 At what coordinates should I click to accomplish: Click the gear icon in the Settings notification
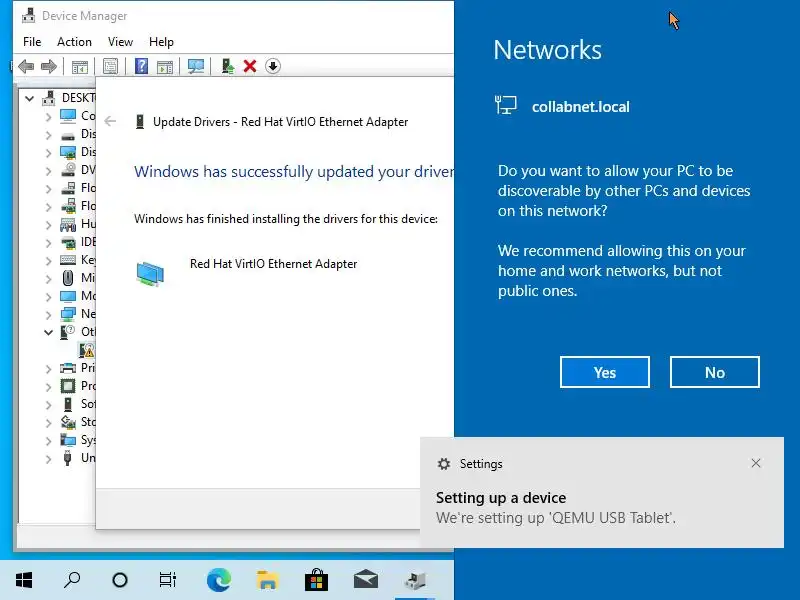444,464
